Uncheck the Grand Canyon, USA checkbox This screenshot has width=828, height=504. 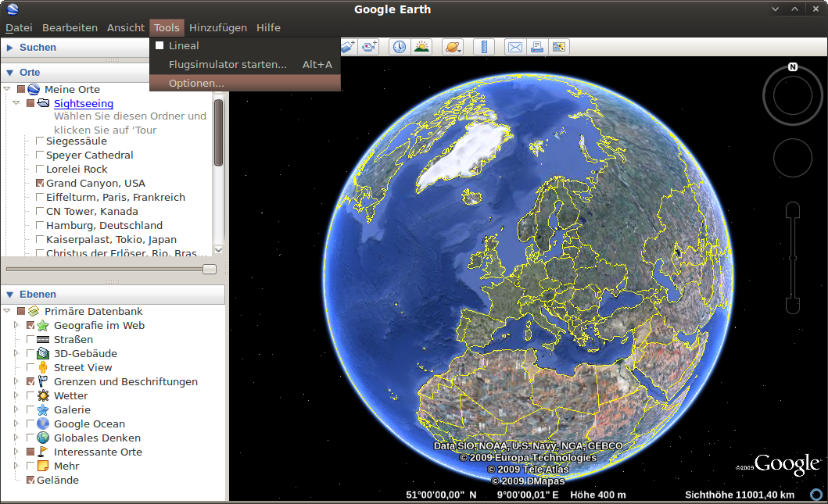tap(40, 183)
